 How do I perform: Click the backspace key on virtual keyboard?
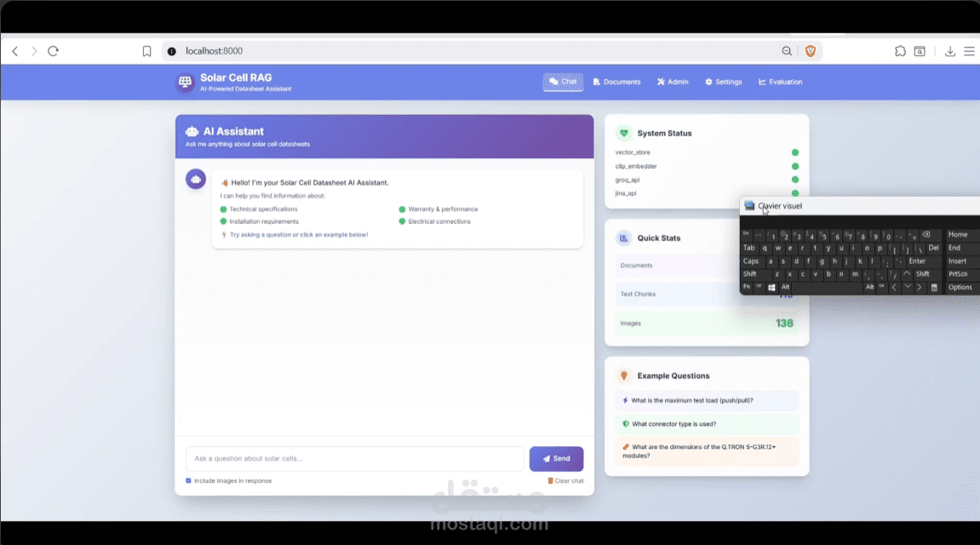click(931, 235)
